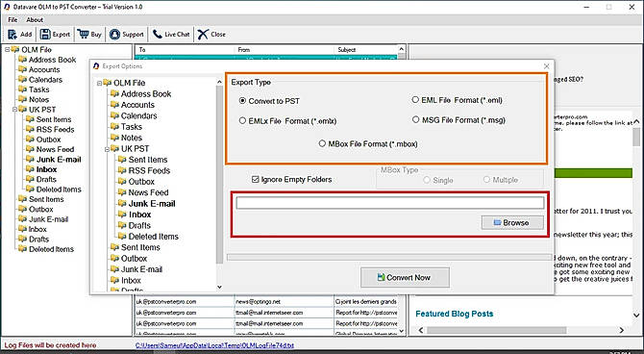The width and height of the screenshot is (644, 354).
Task: Click up arrow of email list scrollbar
Action: pos(401,49)
